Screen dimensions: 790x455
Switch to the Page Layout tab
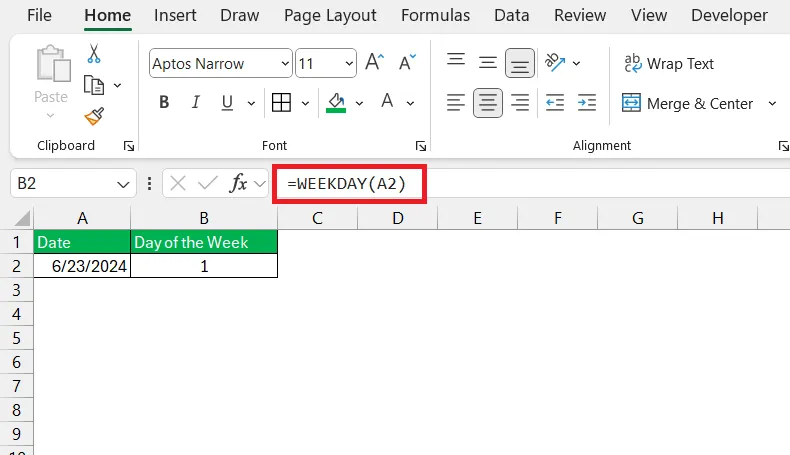click(x=330, y=15)
